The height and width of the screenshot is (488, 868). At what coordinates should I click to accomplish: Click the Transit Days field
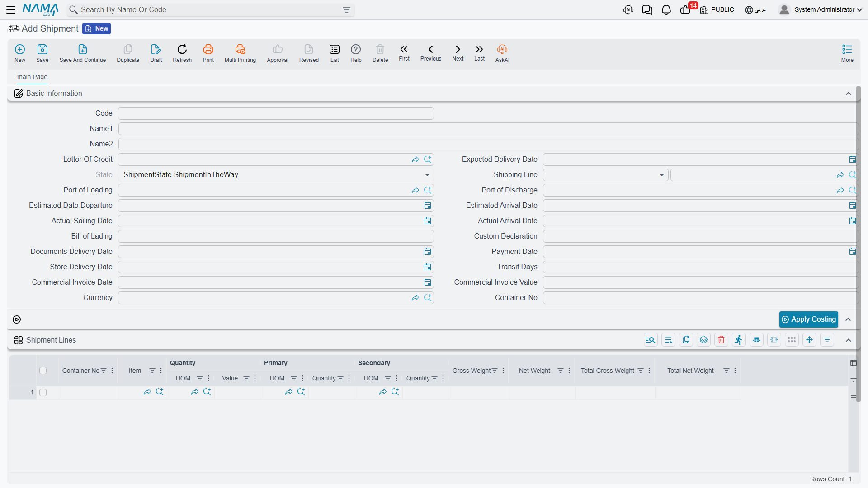point(700,267)
